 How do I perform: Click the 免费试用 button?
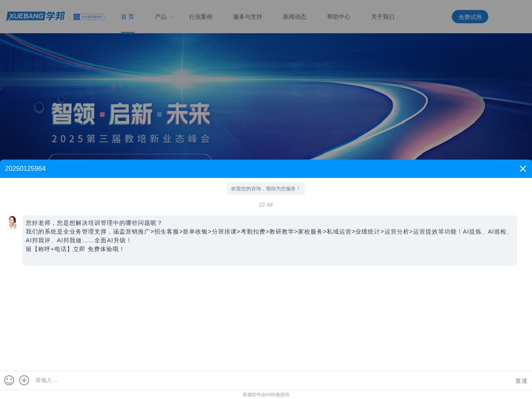click(x=470, y=17)
